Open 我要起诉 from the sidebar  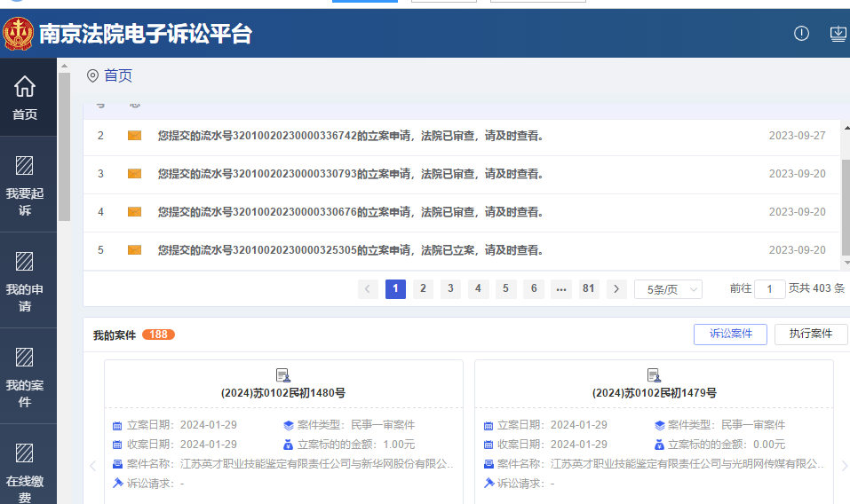click(25, 166)
